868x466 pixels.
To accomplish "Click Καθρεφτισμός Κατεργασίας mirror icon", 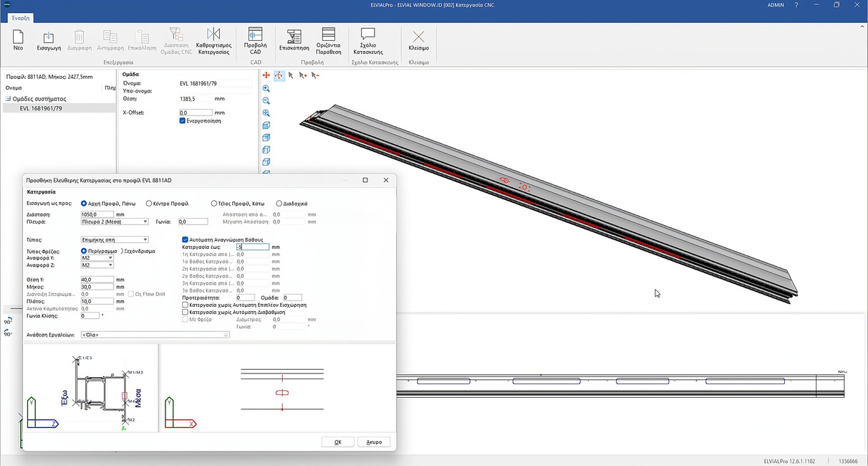I will click(x=213, y=40).
